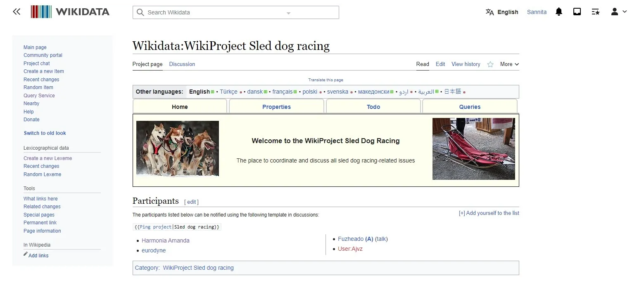Image resolution: width=644 pixels, height=285 pixels.
Task: Switch to the Properties tab
Action: click(x=276, y=107)
